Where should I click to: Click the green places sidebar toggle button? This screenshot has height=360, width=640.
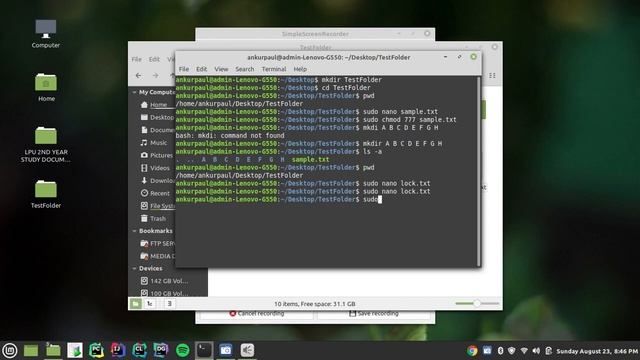(136, 304)
